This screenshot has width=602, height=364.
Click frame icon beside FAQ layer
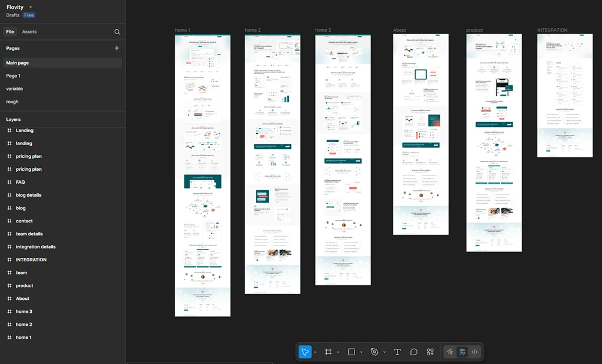point(9,182)
